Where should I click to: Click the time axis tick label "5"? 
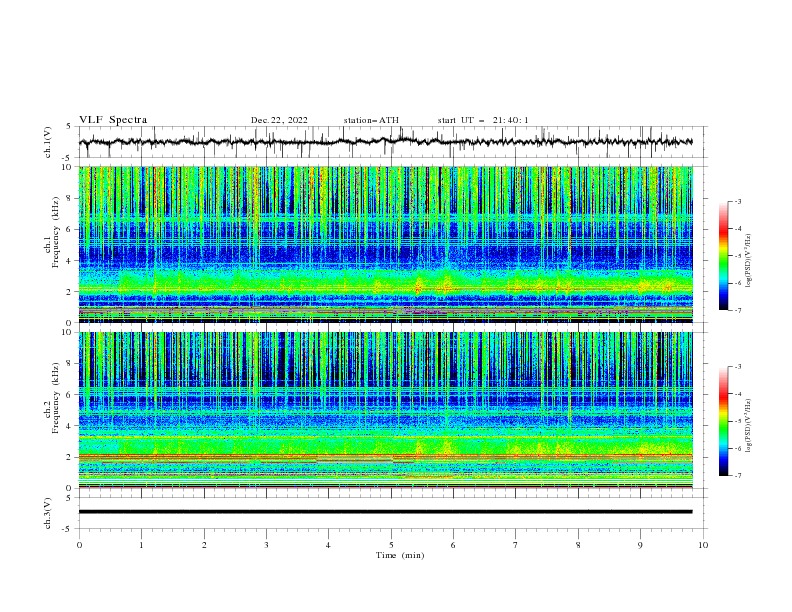click(391, 545)
